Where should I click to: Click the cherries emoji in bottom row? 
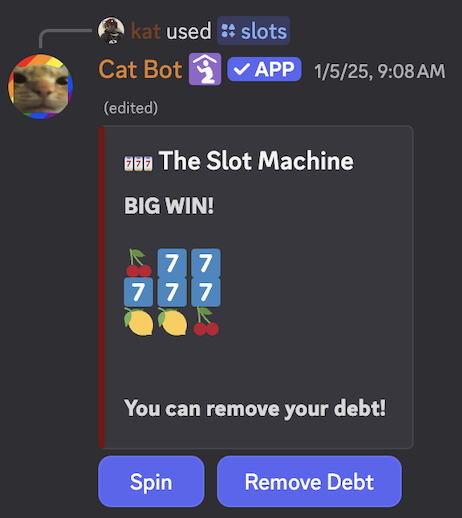[206, 321]
